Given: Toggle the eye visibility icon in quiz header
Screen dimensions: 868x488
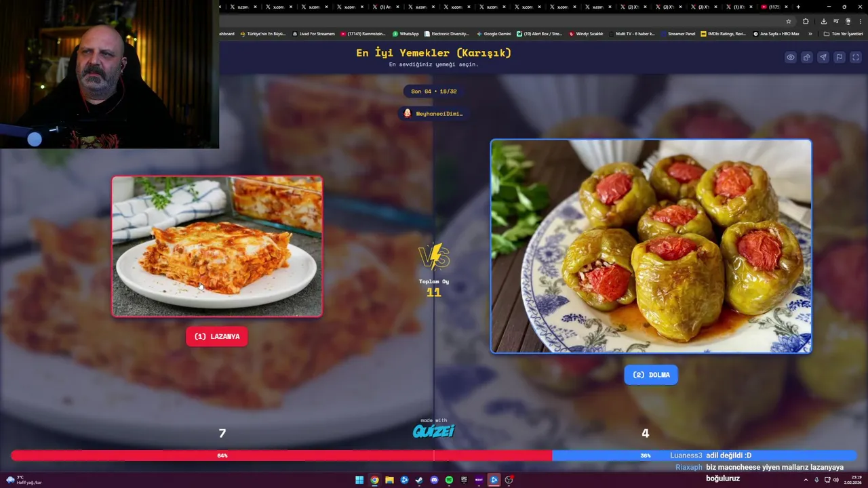Looking at the screenshot, I should click(x=790, y=58).
